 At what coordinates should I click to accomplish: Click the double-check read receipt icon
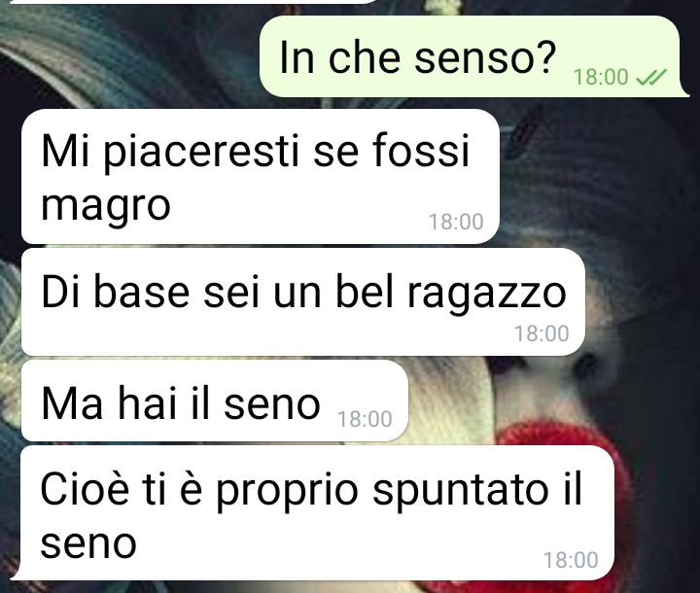pyautogui.click(x=650, y=77)
